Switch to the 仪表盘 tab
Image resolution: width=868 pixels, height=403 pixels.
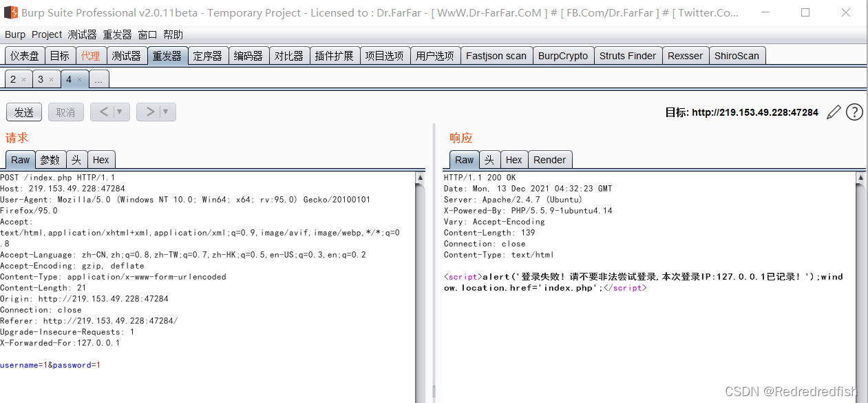pos(25,56)
